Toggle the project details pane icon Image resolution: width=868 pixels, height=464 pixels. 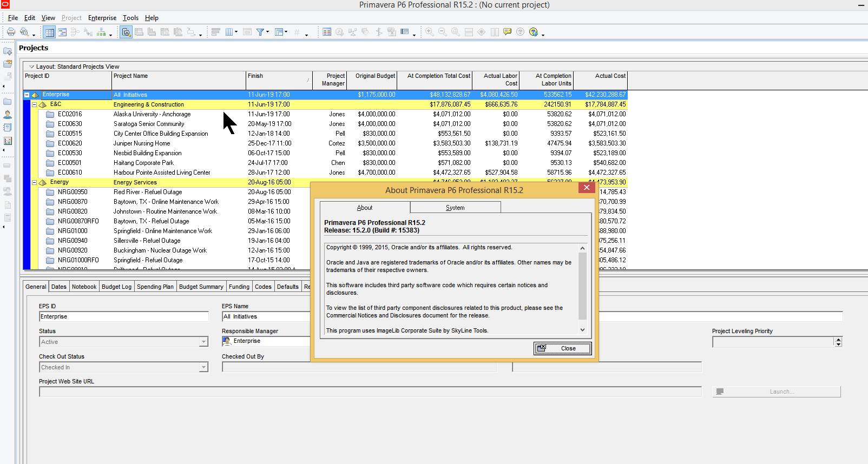(126, 32)
